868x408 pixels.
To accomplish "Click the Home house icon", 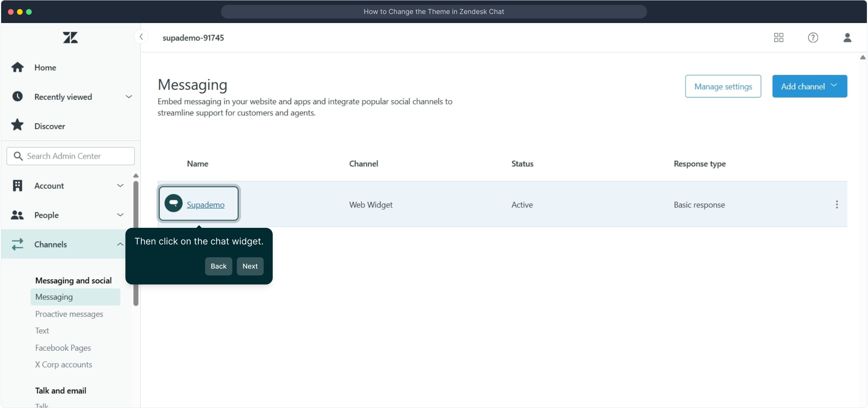I will pyautogui.click(x=17, y=67).
